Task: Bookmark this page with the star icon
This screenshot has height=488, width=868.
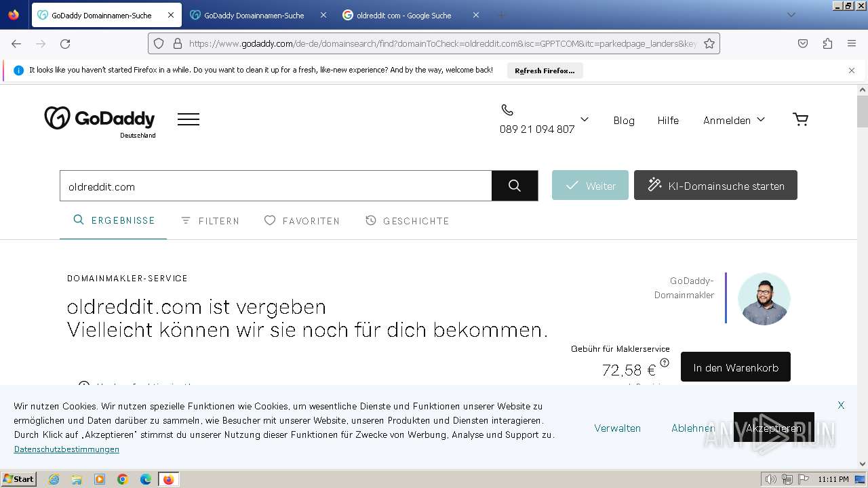Action: coord(709,43)
